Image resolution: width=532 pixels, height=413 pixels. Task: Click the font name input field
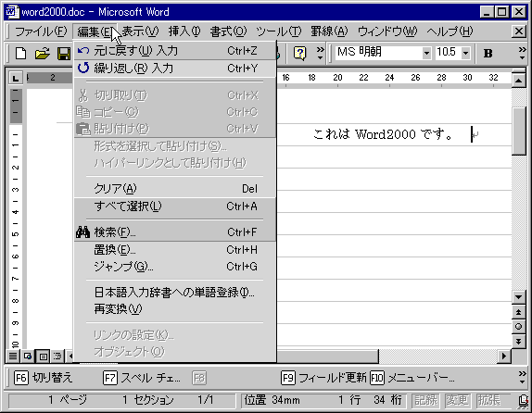378,53
